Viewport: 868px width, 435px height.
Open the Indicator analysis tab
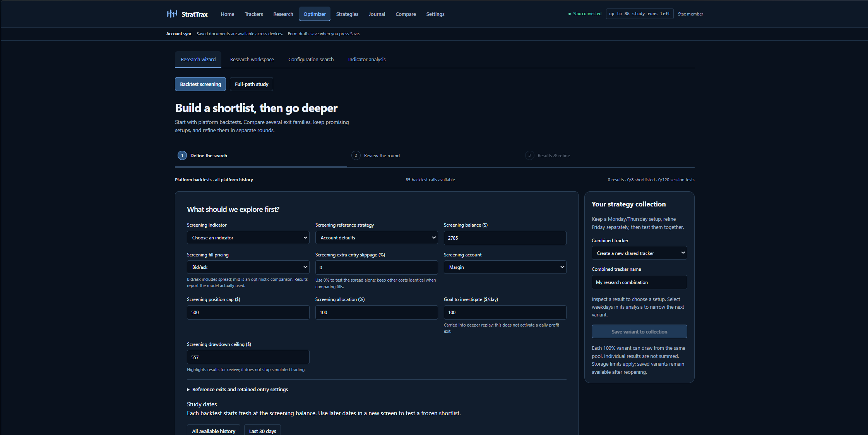[366, 59]
